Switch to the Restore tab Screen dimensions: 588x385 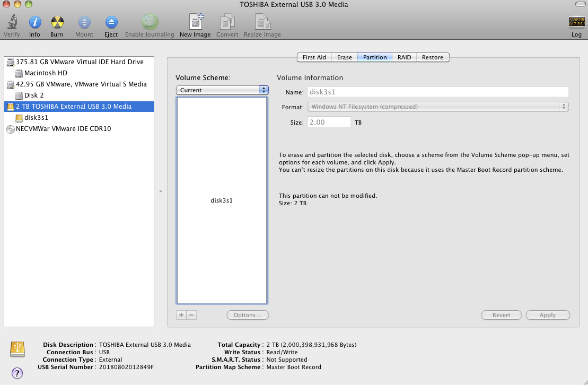tap(432, 57)
